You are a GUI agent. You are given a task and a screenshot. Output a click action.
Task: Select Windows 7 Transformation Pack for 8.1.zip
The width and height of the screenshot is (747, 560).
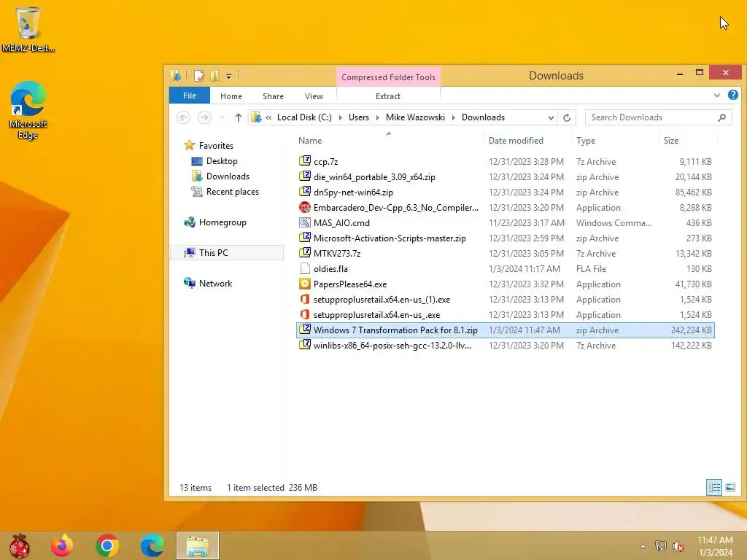click(505, 330)
